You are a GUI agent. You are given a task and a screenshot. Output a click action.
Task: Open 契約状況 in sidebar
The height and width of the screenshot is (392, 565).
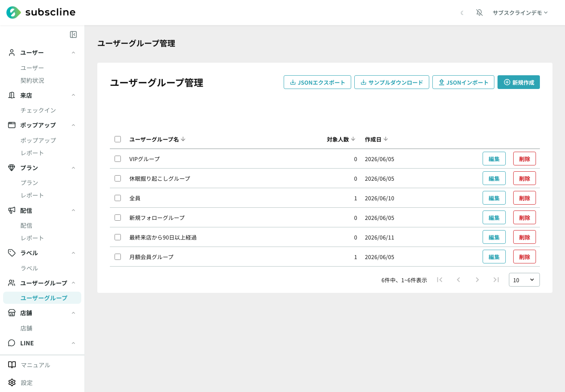(x=32, y=80)
